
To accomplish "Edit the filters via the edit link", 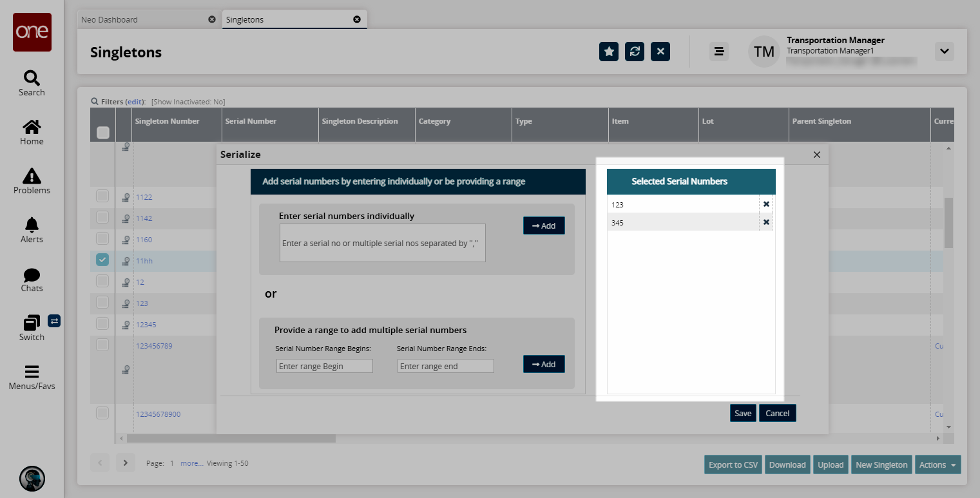I will [x=135, y=102].
